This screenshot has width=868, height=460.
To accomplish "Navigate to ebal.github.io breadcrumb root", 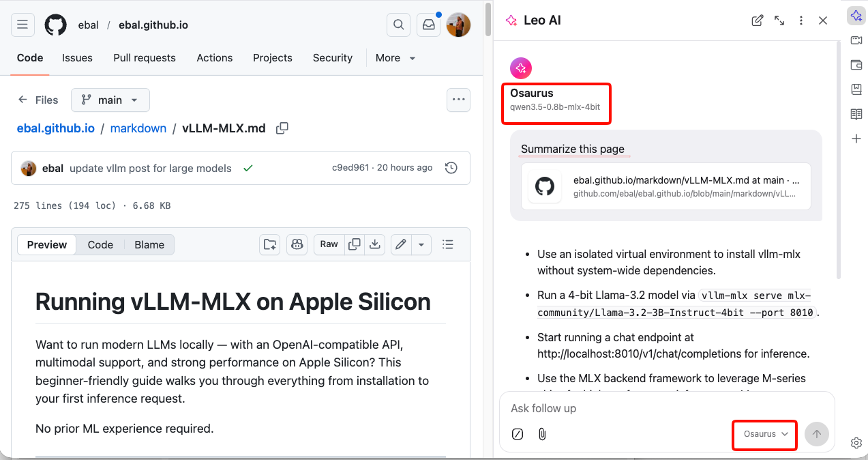I will point(56,128).
